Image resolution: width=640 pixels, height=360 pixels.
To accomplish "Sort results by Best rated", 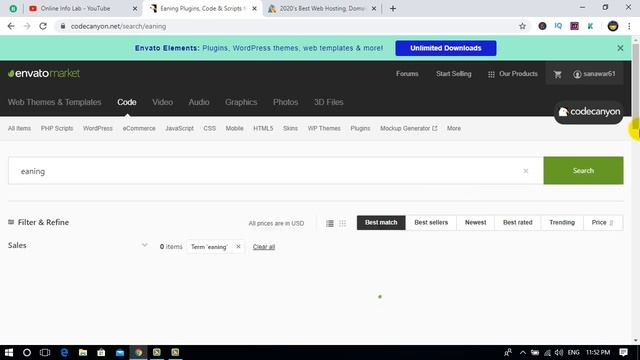I will pyautogui.click(x=518, y=222).
